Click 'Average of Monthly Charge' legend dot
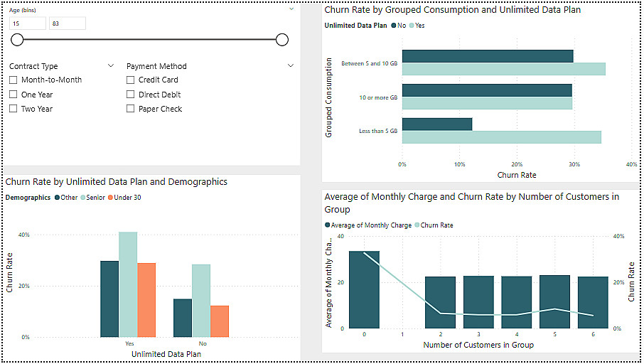Viewport: 644px width, 364px height. pyautogui.click(x=328, y=225)
